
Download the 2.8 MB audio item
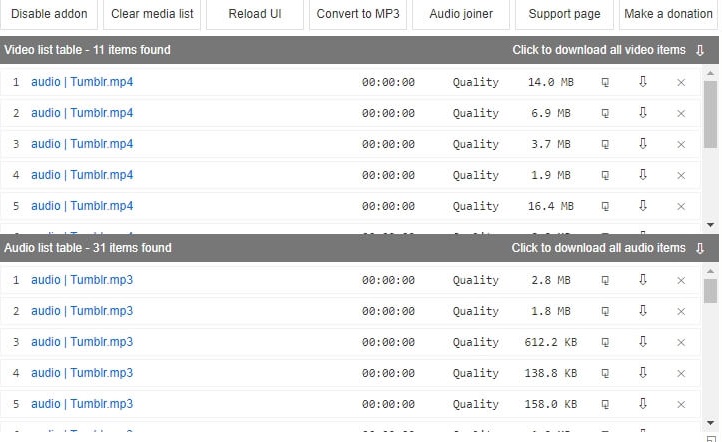click(642, 280)
